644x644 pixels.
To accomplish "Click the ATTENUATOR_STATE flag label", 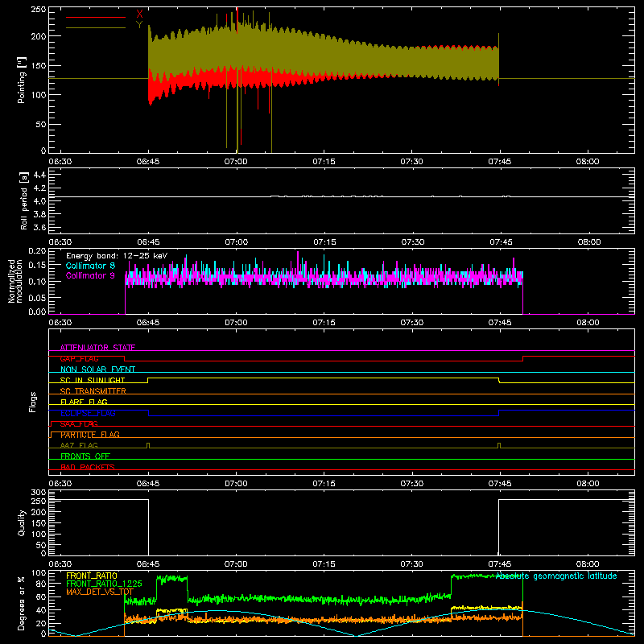I will [97, 348].
